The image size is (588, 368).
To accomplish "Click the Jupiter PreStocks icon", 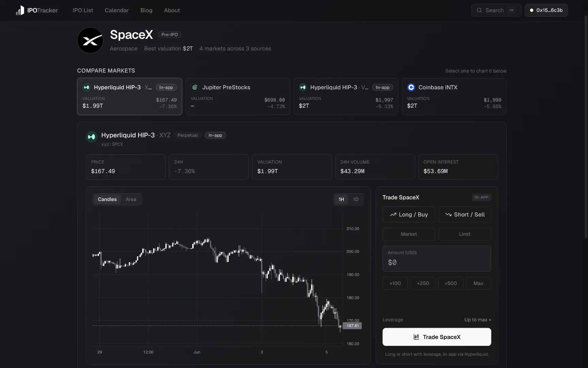I will pos(195,87).
